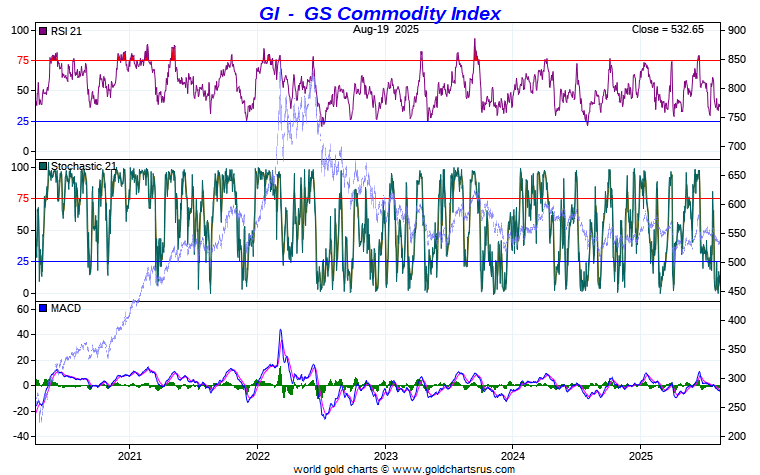760x475 pixels.
Task: Click the 200 right-axis price label
Action: (736, 436)
